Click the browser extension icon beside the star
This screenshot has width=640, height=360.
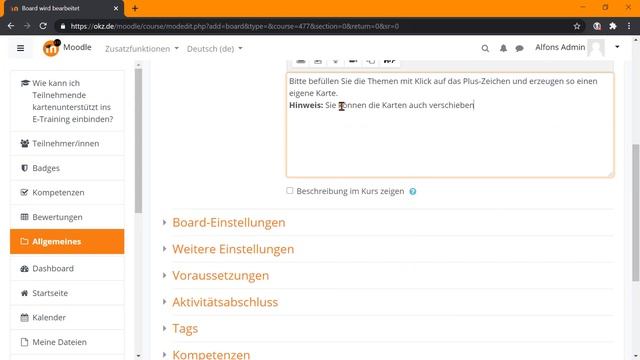[597, 26]
